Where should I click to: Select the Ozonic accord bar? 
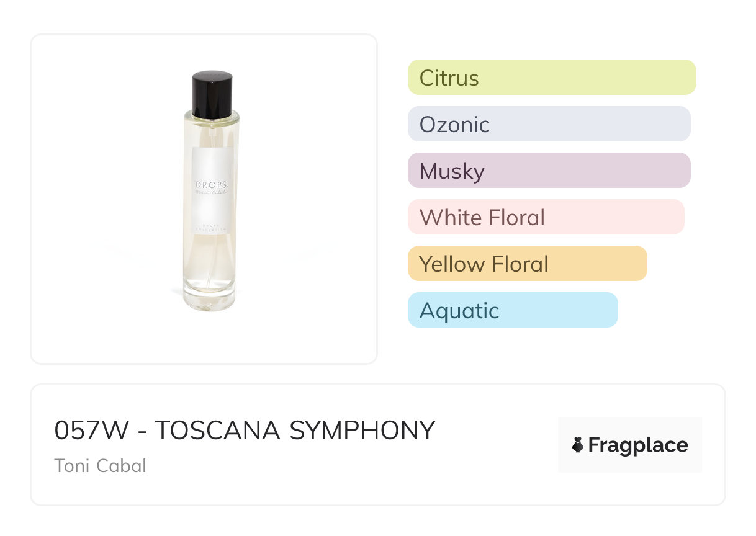coord(549,124)
